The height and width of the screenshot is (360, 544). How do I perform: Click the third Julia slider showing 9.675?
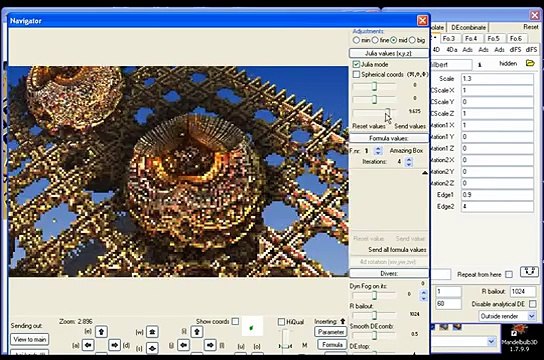click(374, 112)
